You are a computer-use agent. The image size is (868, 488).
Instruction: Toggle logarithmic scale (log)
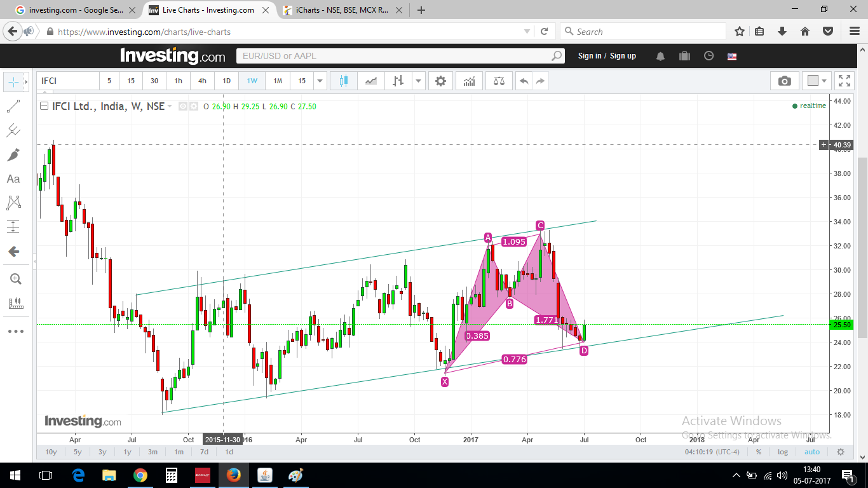[783, 452]
